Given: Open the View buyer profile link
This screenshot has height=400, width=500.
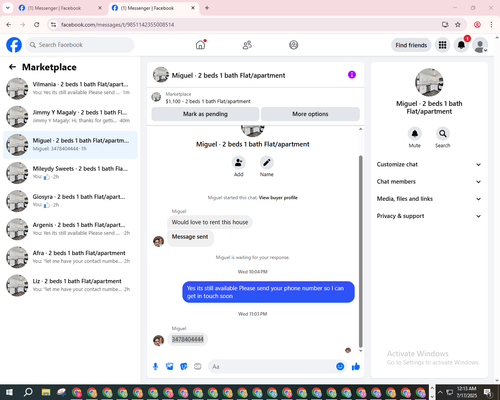Looking at the screenshot, I should tap(278, 198).
